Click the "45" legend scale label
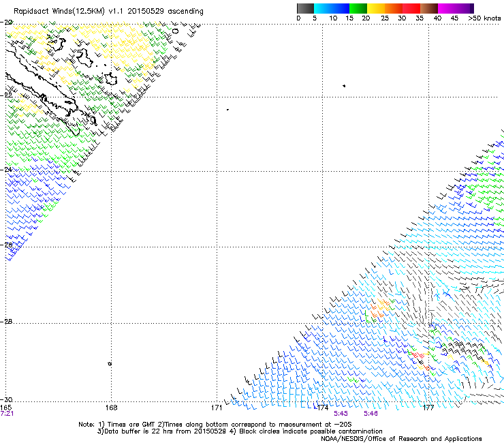 [454, 18]
